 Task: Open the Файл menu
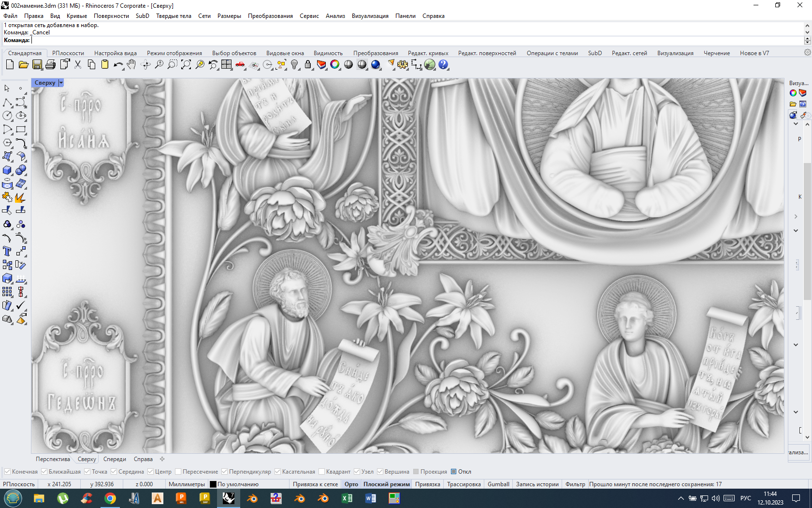10,16
